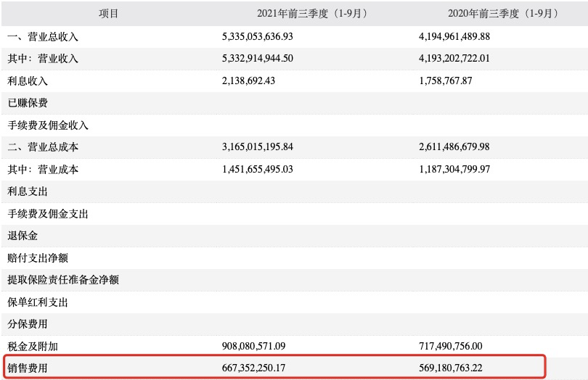Click the 项目 column header
This screenshot has width=588, height=380.
point(108,14)
